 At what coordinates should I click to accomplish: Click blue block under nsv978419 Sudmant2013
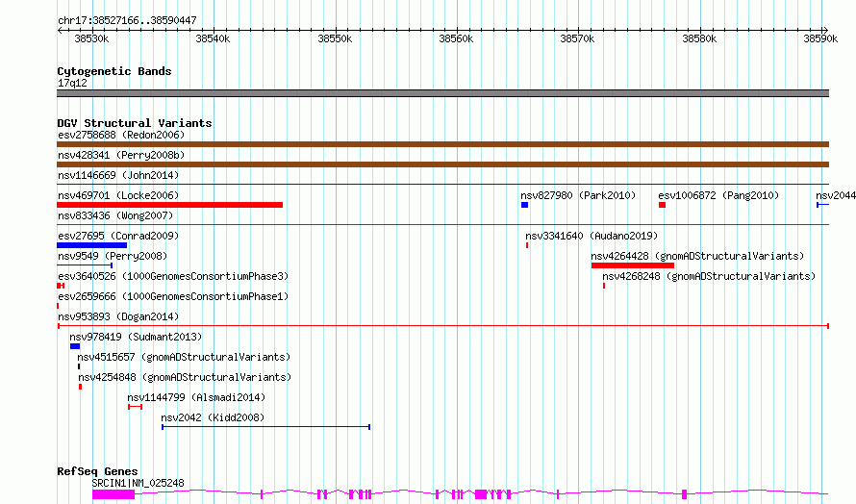[75, 346]
